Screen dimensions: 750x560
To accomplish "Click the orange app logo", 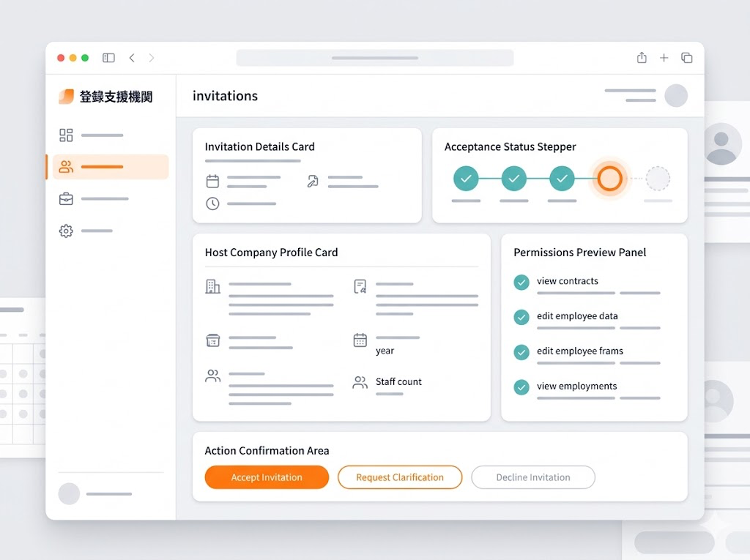I will pos(66,96).
